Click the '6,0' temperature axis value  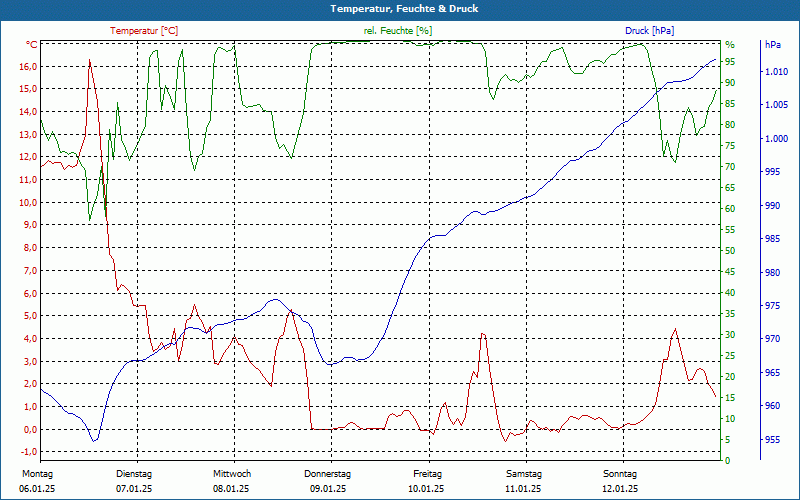[x=30, y=293]
